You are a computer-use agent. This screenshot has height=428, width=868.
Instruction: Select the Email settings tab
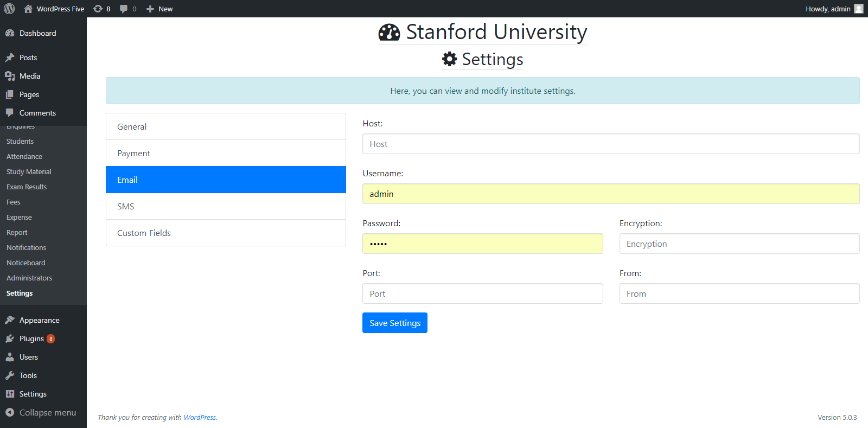tap(226, 180)
